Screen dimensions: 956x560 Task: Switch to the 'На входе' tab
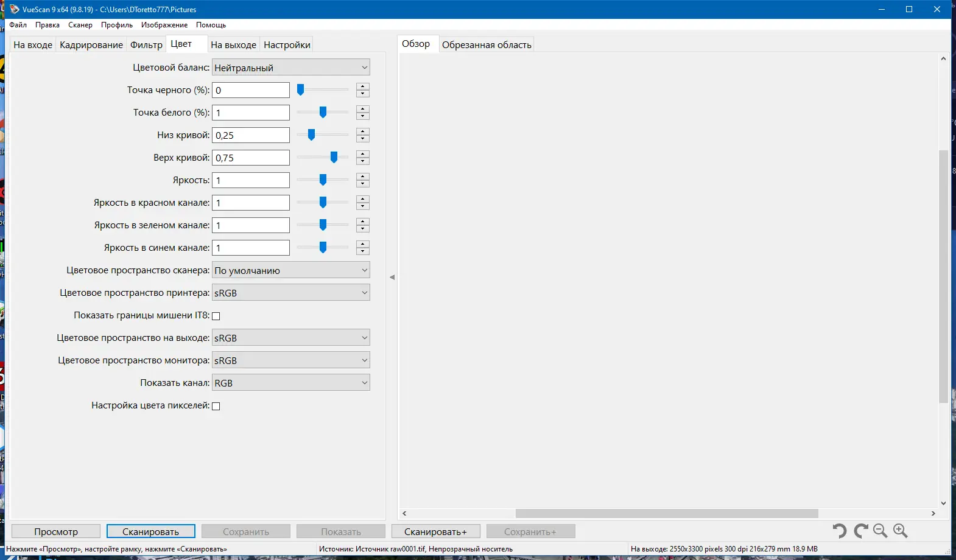pyautogui.click(x=33, y=44)
